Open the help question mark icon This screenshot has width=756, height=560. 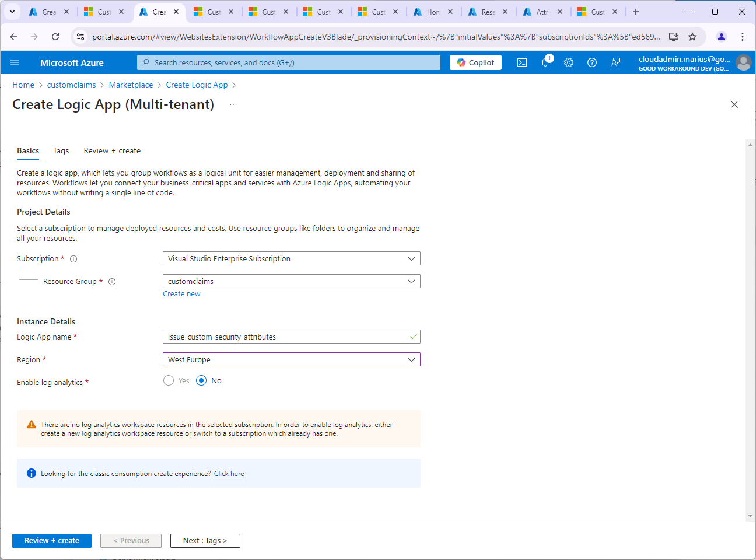[x=592, y=62]
